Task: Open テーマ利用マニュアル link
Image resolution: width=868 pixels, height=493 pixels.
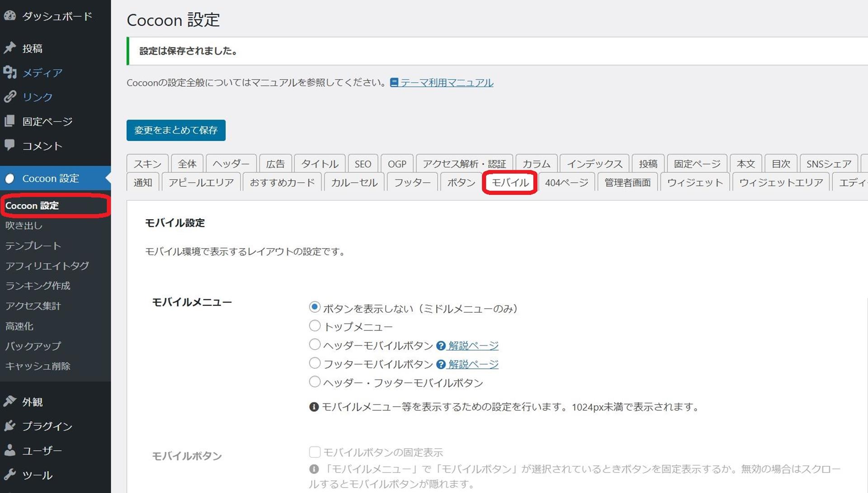Action: click(x=447, y=82)
